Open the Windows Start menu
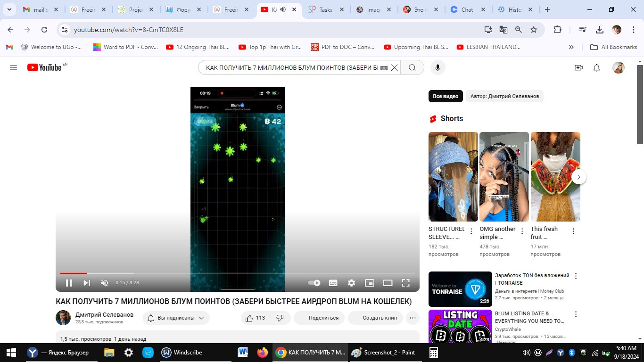Image resolution: width=644 pixels, height=362 pixels. click(x=11, y=353)
